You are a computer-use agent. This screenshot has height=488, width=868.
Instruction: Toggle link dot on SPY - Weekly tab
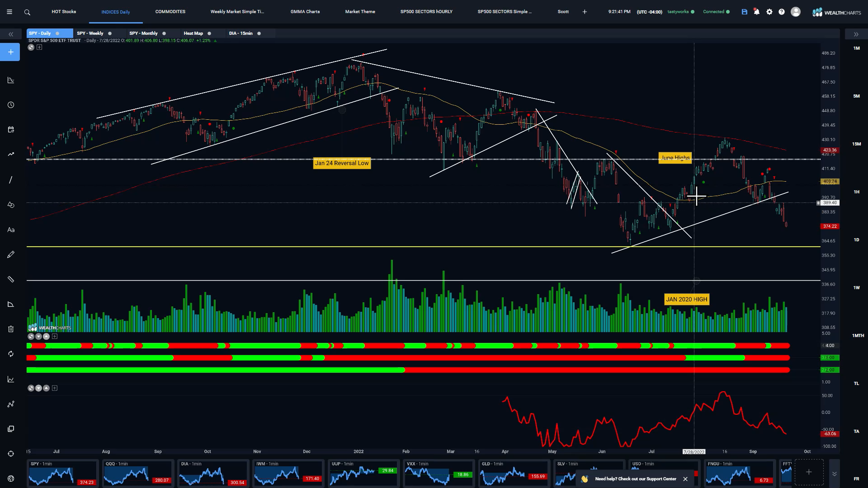(110, 33)
